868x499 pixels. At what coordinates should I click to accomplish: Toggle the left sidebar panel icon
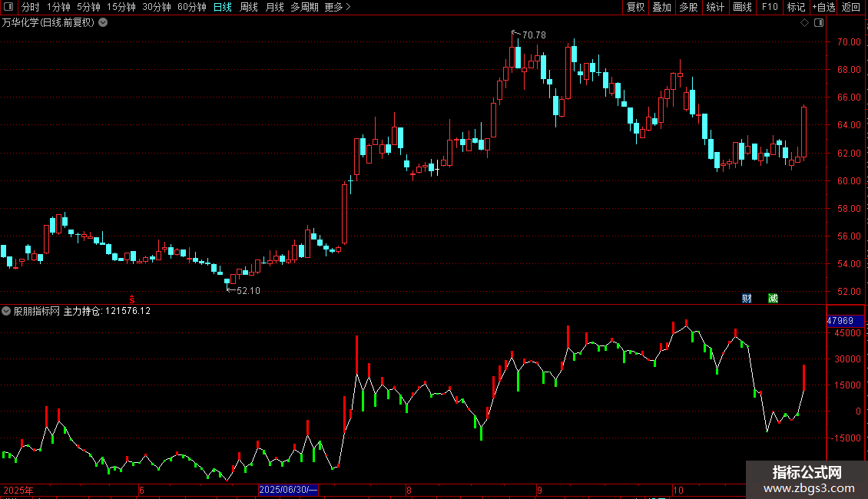tap(8, 7)
